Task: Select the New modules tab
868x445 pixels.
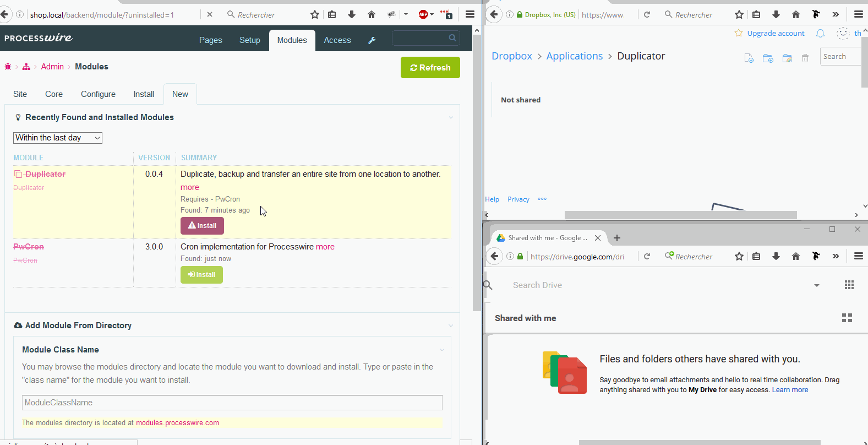Action: click(x=181, y=94)
